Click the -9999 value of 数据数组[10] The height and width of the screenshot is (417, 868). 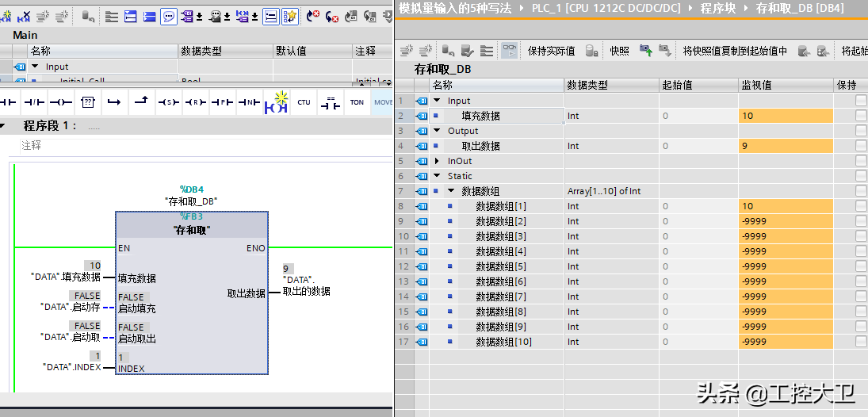pos(786,342)
